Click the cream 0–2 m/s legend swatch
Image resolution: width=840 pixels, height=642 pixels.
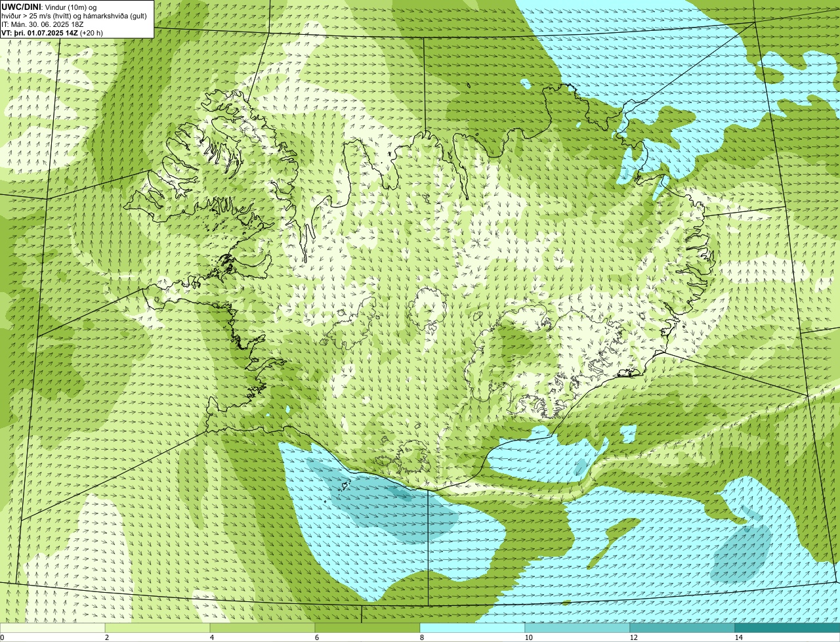52,628
